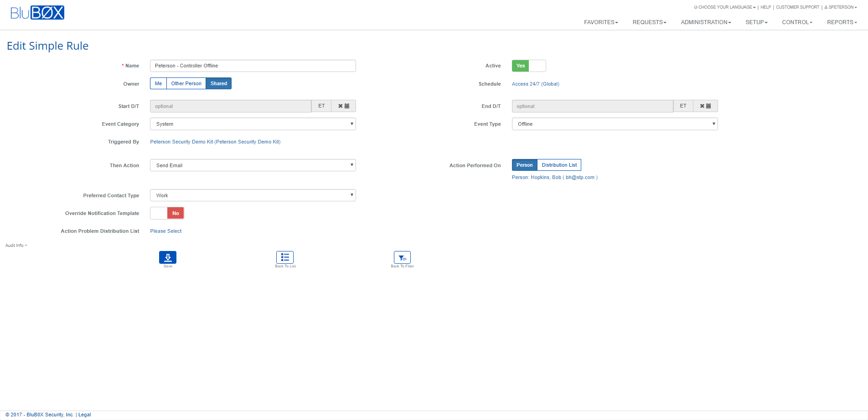
Task: Expand the Then Action dropdown
Action: tap(253, 165)
